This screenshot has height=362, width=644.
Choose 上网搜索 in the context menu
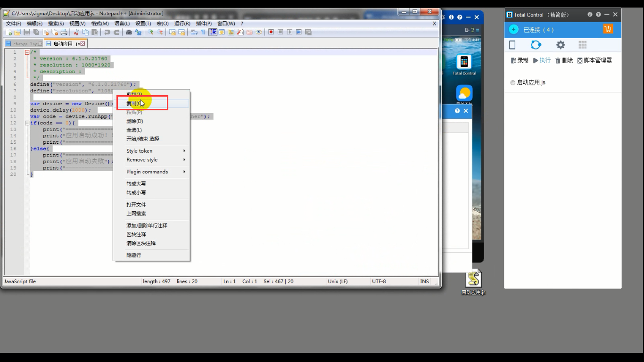[151, 214]
